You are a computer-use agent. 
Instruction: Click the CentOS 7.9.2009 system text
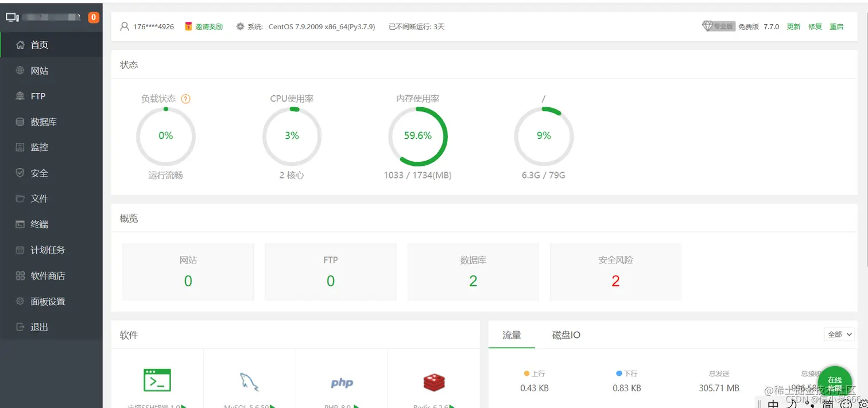pyautogui.click(x=321, y=27)
